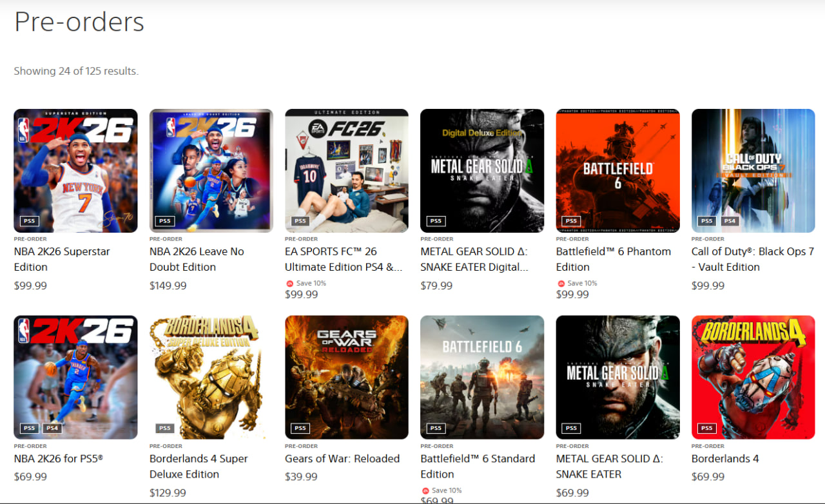Click PlayStation Plus icon under EA SPORTS FC 26
Viewport: 825px width, 504px height.
[289, 284]
